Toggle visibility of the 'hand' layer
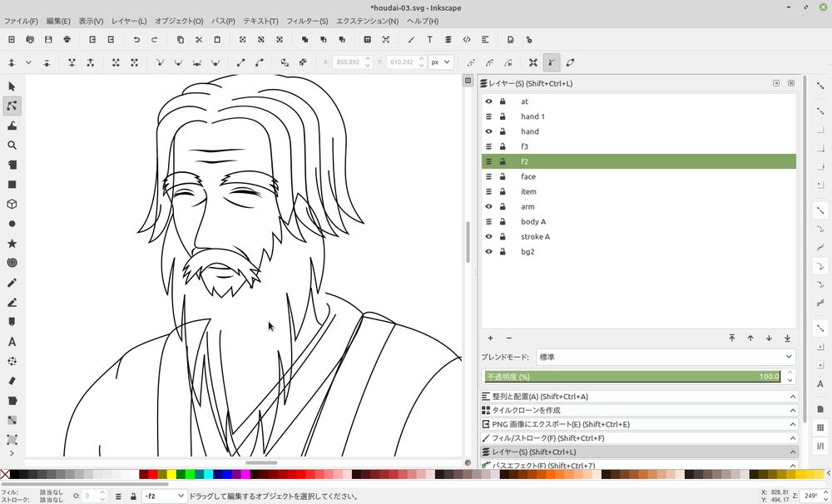The image size is (832, 504). 488,131
